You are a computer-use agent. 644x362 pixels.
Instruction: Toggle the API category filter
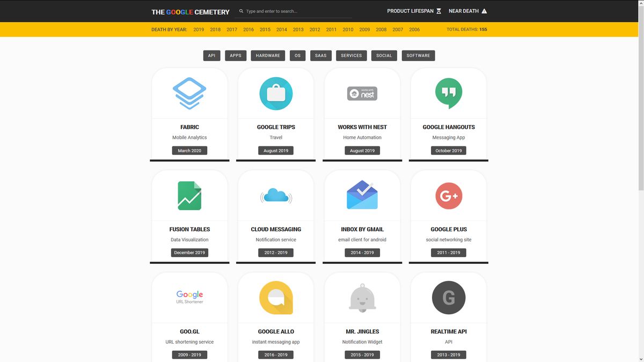(x=211, y=55)
